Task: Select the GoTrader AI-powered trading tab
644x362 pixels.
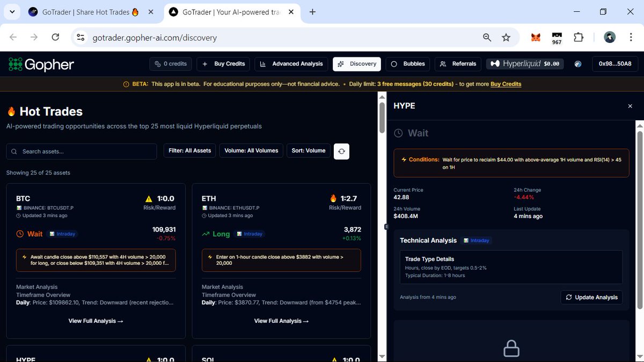Action: (232, 12)
